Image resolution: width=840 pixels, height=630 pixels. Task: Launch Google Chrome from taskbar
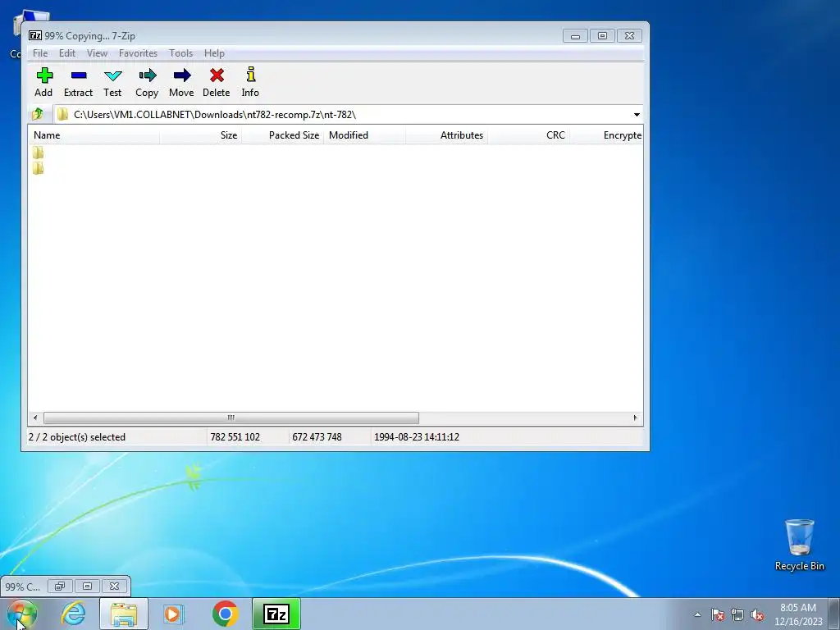click(x=225, y=614)
